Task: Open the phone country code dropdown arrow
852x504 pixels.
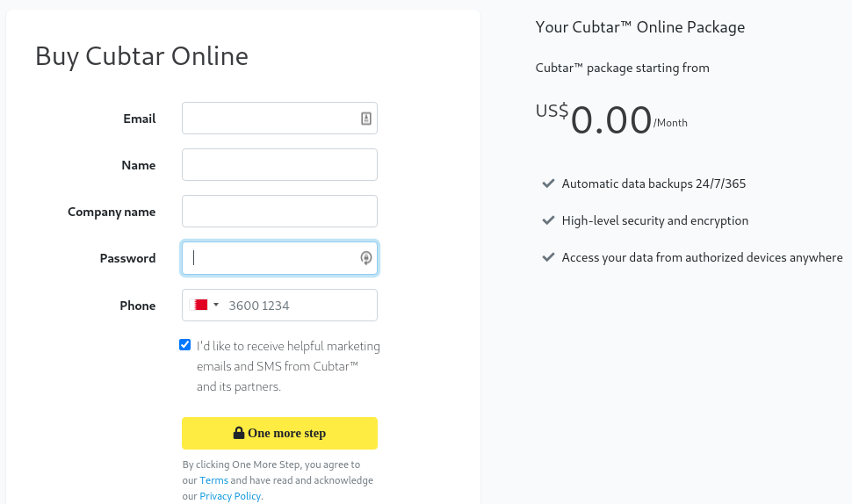Action: [x=216, y=305]
